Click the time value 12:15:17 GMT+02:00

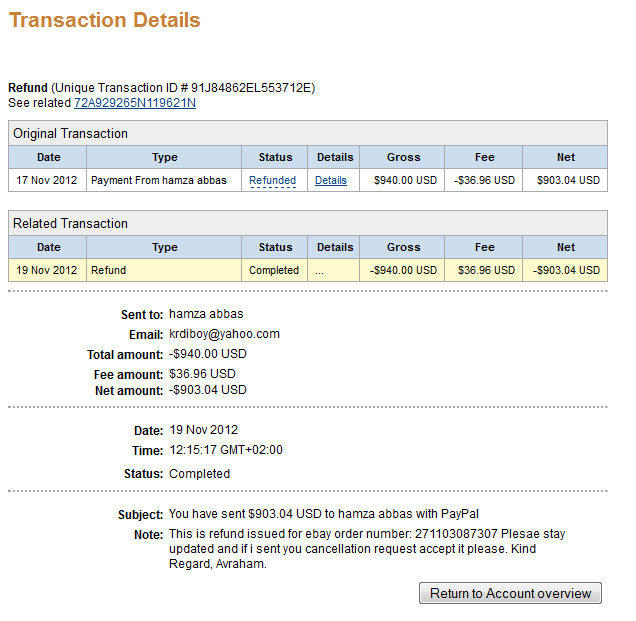226,450
